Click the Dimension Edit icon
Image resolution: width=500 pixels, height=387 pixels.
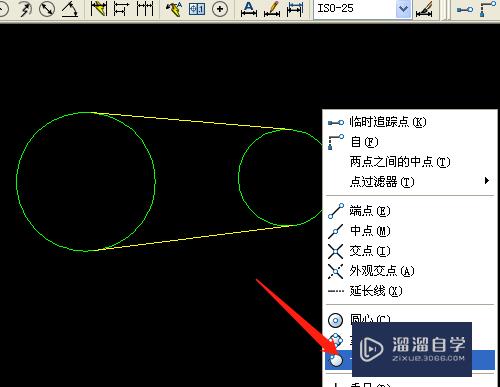point(249,9)
